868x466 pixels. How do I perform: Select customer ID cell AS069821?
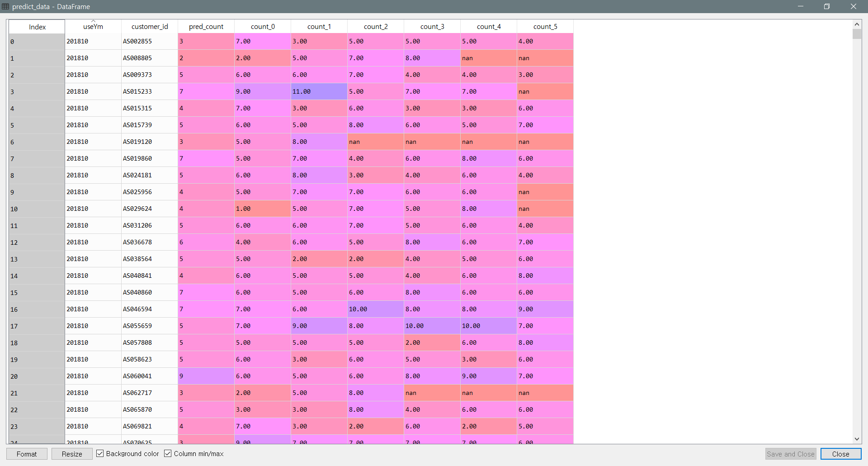(x=150, y=426)
